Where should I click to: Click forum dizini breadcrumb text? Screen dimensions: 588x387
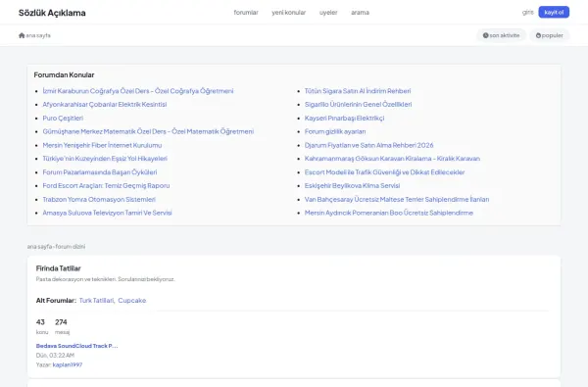click(71, 246)
